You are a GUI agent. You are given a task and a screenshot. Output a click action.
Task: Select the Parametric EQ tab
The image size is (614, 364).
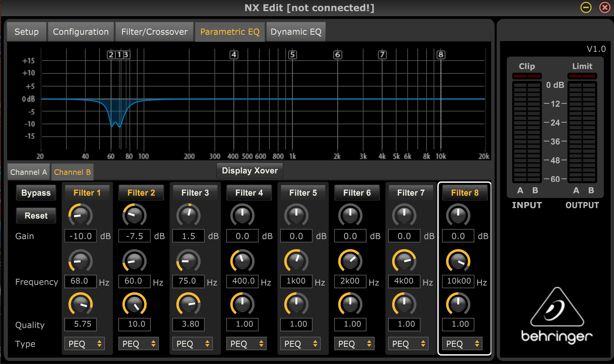(230, 32)
